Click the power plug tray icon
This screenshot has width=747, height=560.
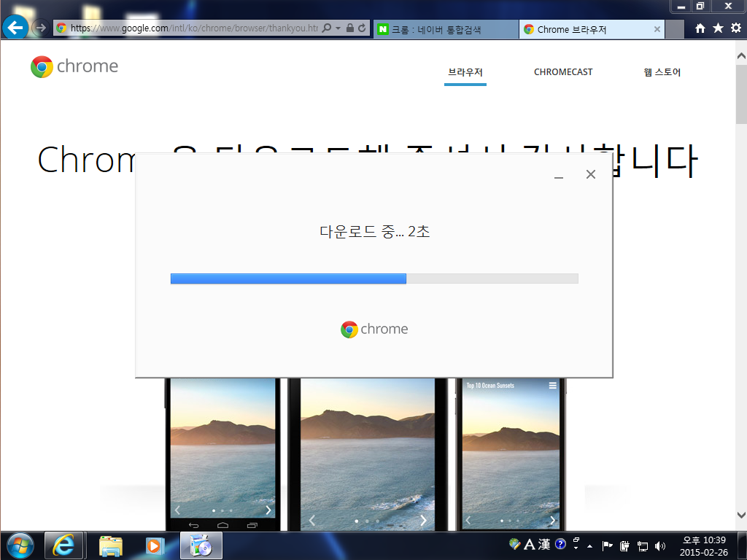tap(624, 546)
